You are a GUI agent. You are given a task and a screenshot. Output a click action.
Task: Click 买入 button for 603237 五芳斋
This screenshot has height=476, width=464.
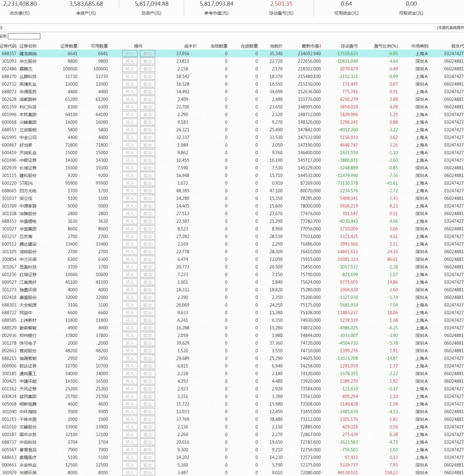coord(130,236)
